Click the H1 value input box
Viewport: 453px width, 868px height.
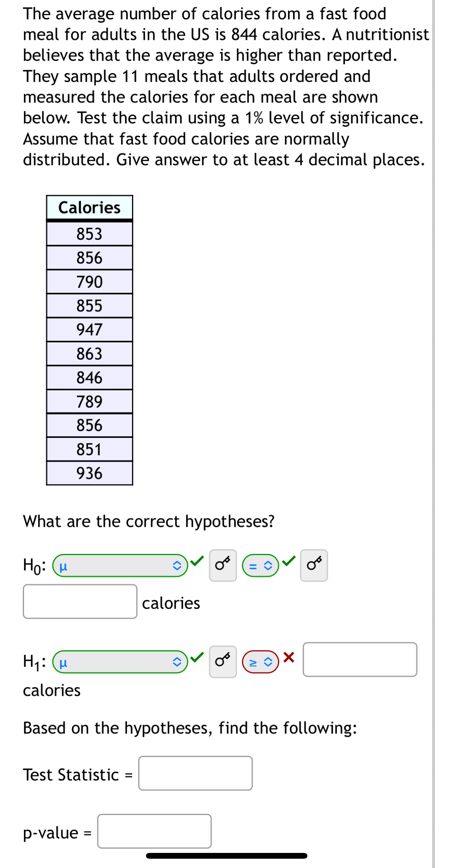click(359, 660)
